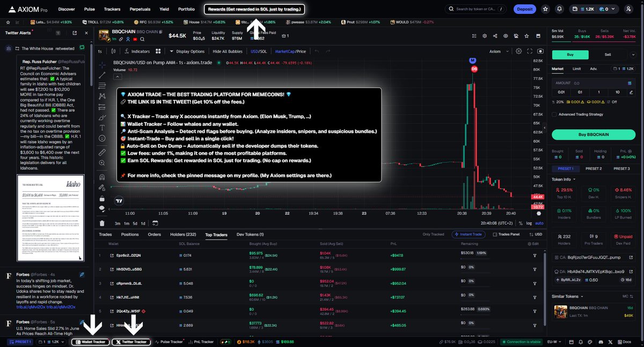This screenshot has width=644, height=347.
Task: Toggle the hide-eye icon in token header
Action: pyautogui.click(x=506, y=36)
